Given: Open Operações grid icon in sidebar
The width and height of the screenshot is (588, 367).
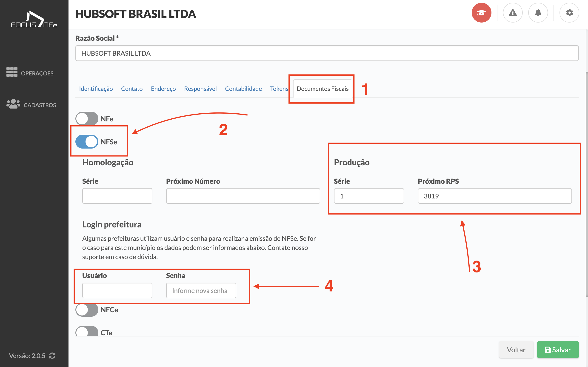Looking at the screenshot, I should tap(12, 72).
